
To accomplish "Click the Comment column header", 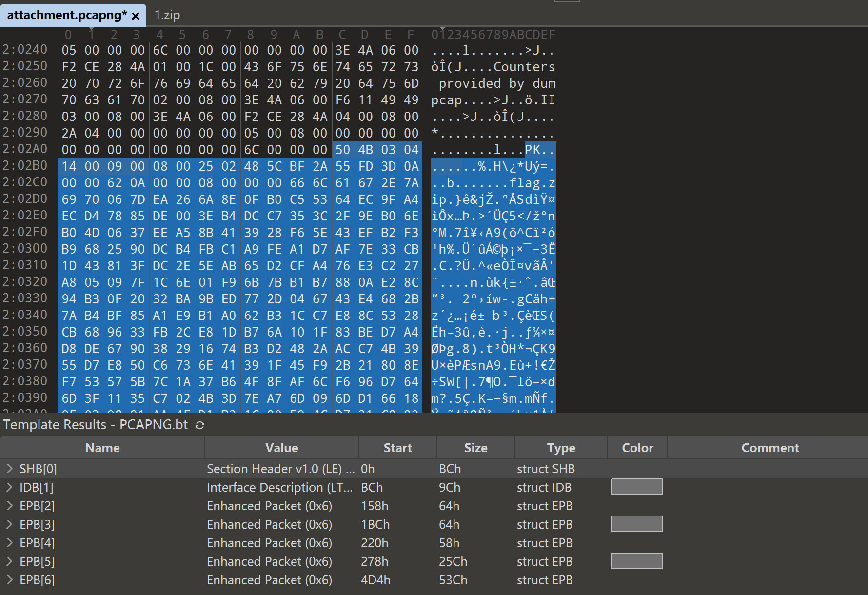I will 769,448.
